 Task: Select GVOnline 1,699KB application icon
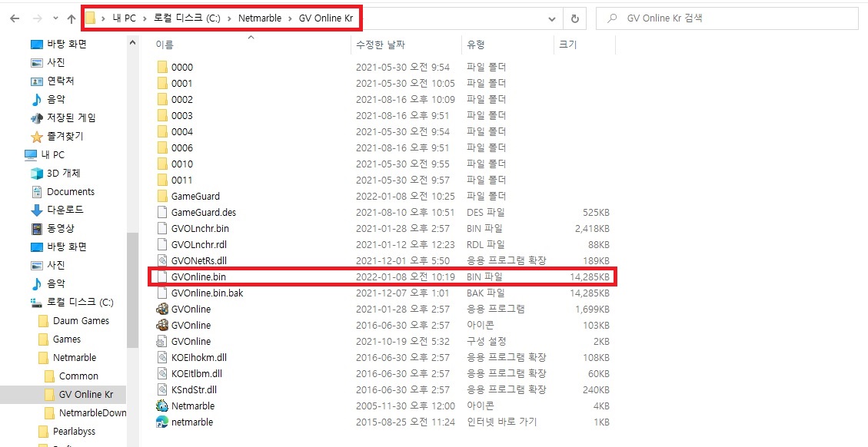[162, 309]
